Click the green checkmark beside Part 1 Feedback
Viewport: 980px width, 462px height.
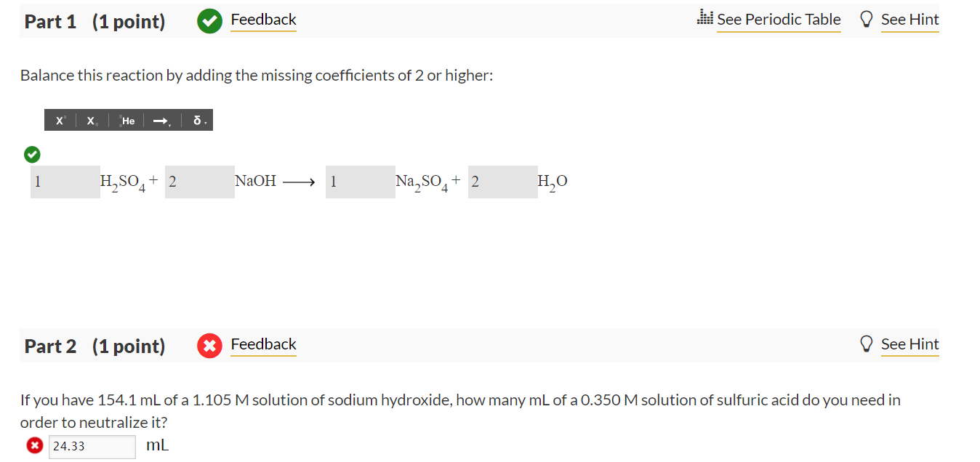[x=209, y=21]
